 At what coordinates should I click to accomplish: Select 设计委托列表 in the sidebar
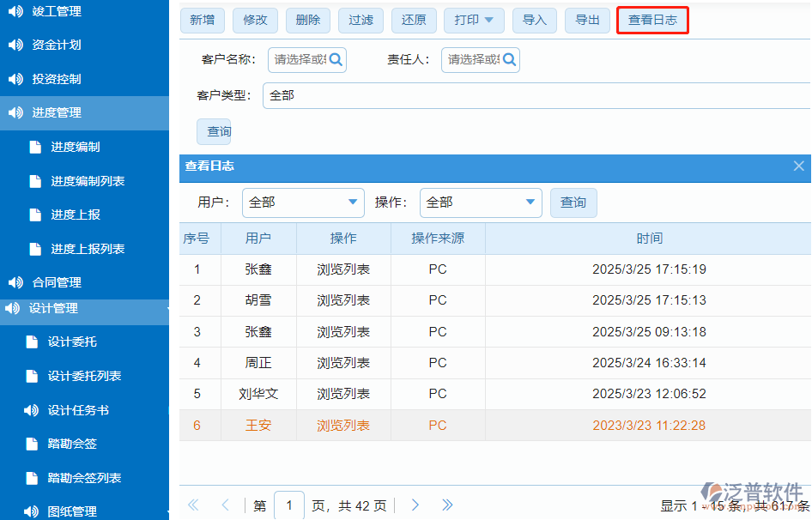(84, 376)
